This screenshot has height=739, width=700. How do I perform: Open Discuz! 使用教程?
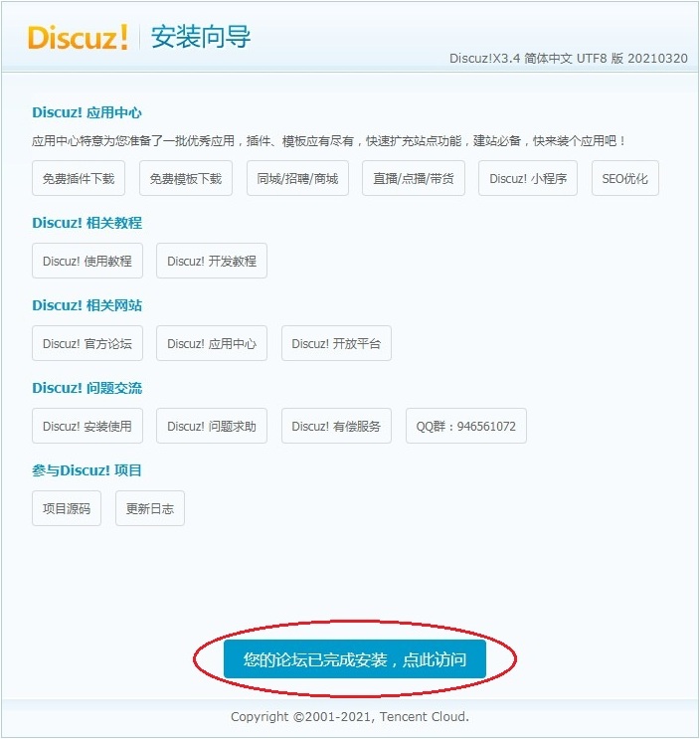coord(87,261)
